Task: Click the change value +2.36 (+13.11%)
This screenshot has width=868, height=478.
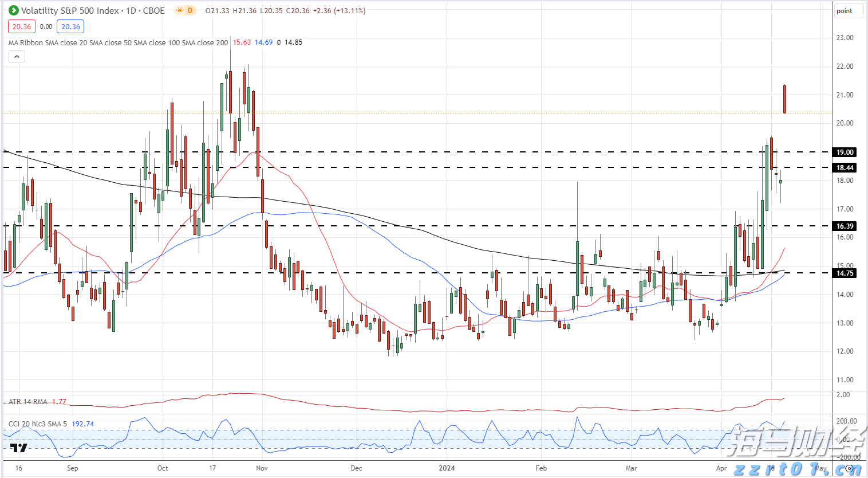Action: (x=339, y=10)
